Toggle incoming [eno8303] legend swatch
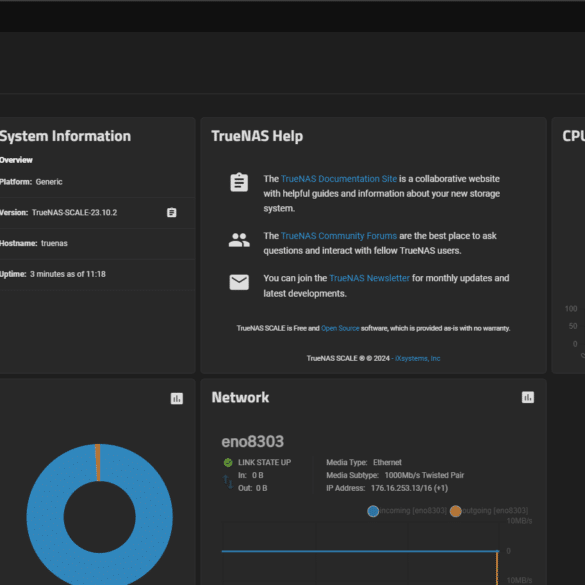The image size is (585, 585). tap(373, 511)
